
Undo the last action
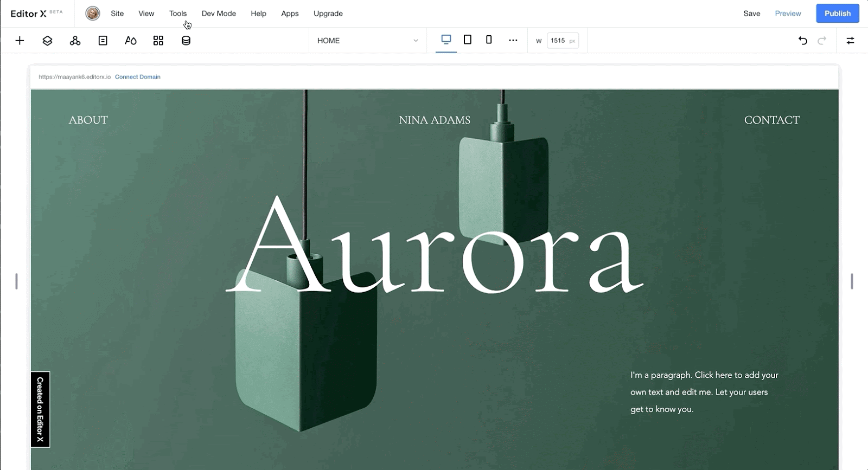pos(803,41)
